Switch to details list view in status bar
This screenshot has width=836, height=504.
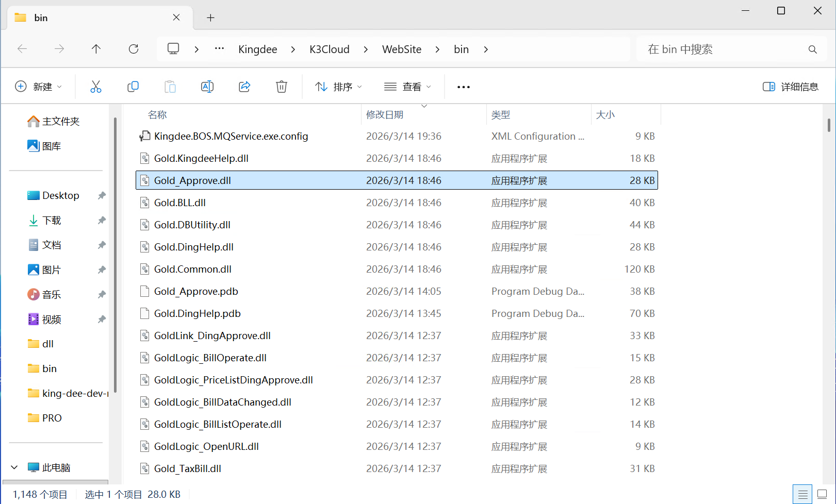pos(802,494)
